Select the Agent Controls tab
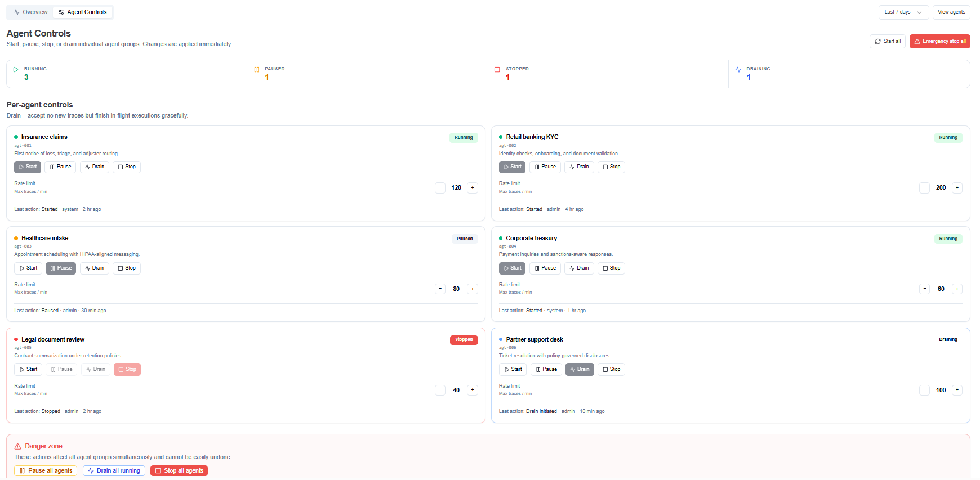The image size is (980, 480). [x=83, y=12]
